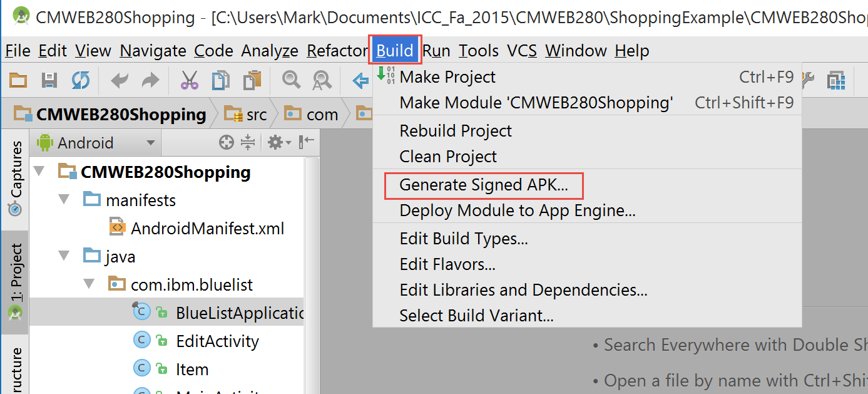Collapse the java folder node
This screenshot has width=868, height=394.
click(64, 256)
